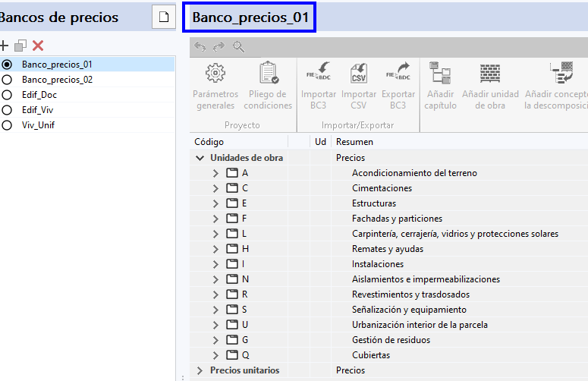Click folder icon of chapter A
The width and height of the screenshot is (588, 381).
232,173
